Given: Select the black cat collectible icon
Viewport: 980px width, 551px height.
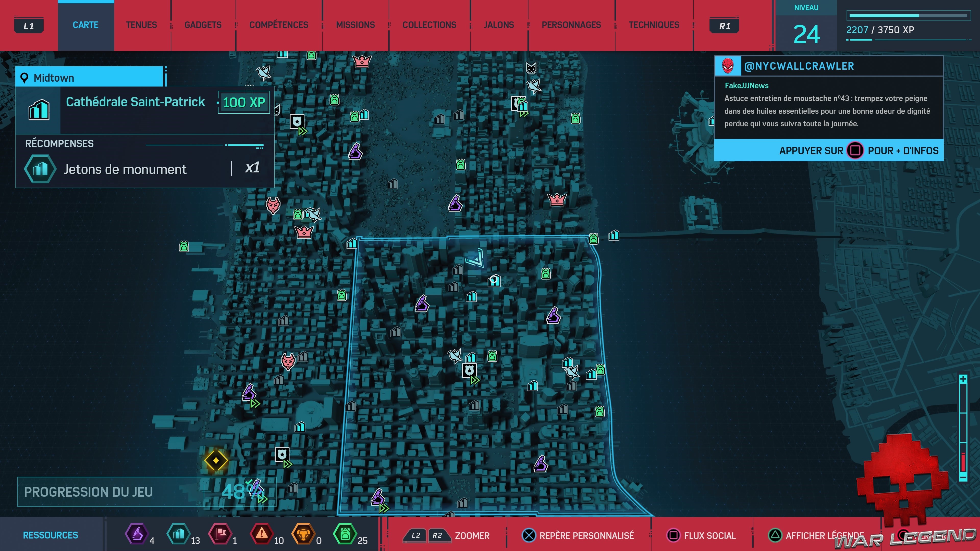Looking at the screenshot, I should (531, 68).
